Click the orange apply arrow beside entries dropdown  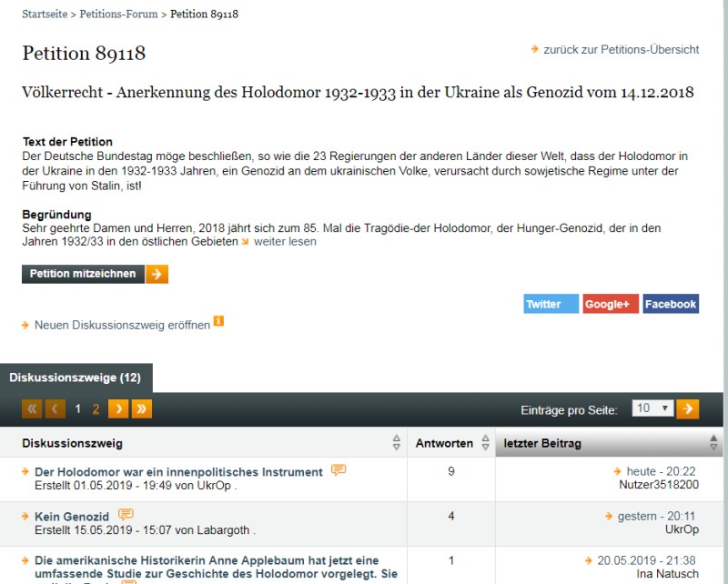(x=688, y=408)
